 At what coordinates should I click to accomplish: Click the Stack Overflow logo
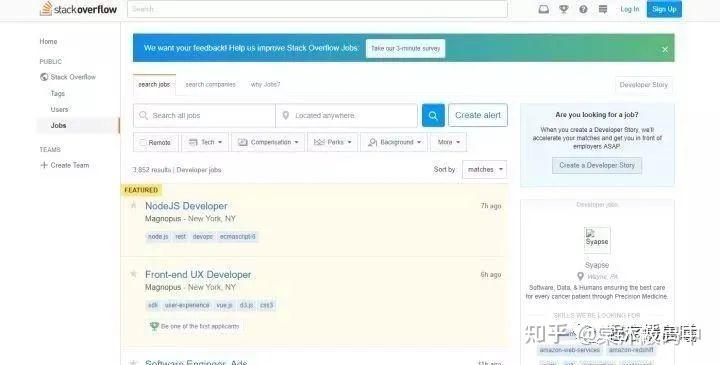(78, 9)
